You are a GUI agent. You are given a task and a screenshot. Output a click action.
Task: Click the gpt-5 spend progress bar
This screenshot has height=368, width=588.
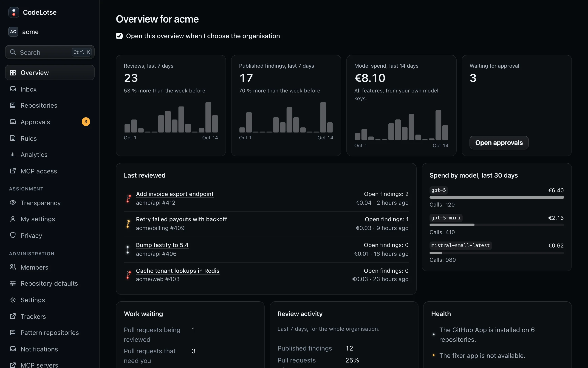tap(497, 197)
